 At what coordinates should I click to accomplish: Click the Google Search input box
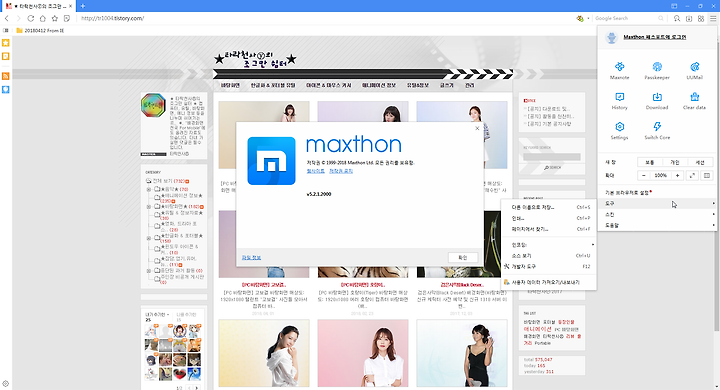click(626, 18)
